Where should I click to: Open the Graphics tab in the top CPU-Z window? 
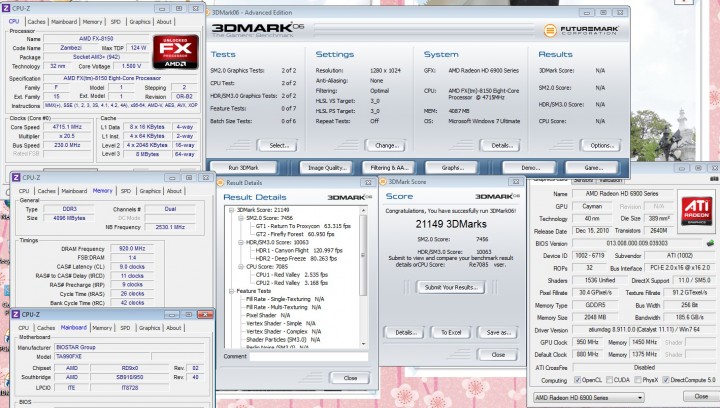pos(140,22)
